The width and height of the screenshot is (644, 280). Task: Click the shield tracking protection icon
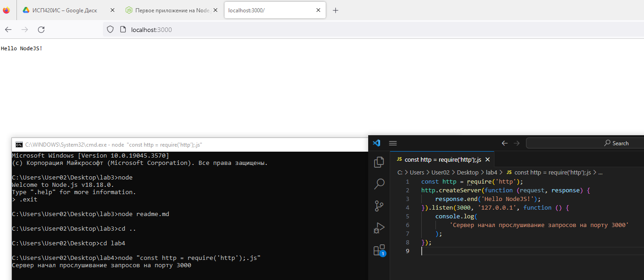[110, 30]
